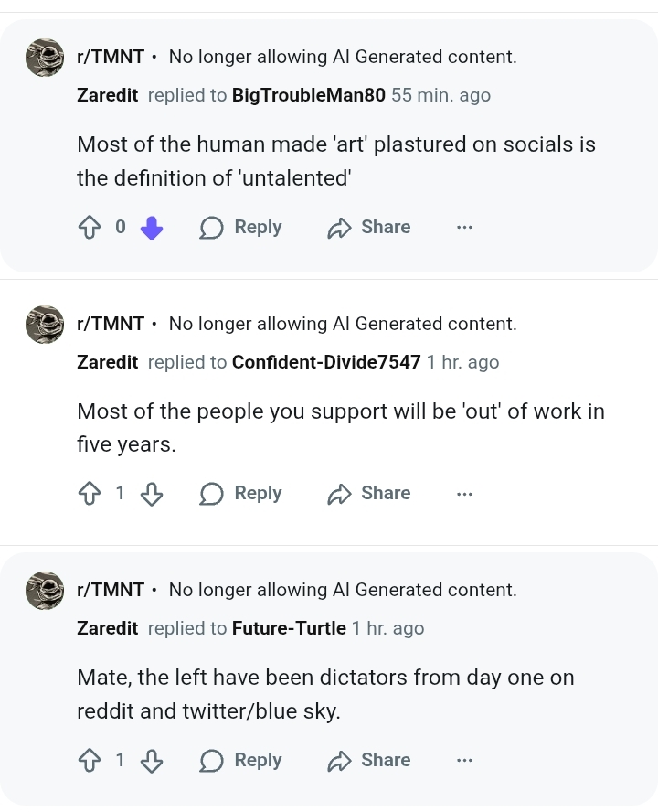Upvote the 'untalented' comment
Image resolution: width=658 pixels, height=812 pixels.
click(x=89, y=228)
